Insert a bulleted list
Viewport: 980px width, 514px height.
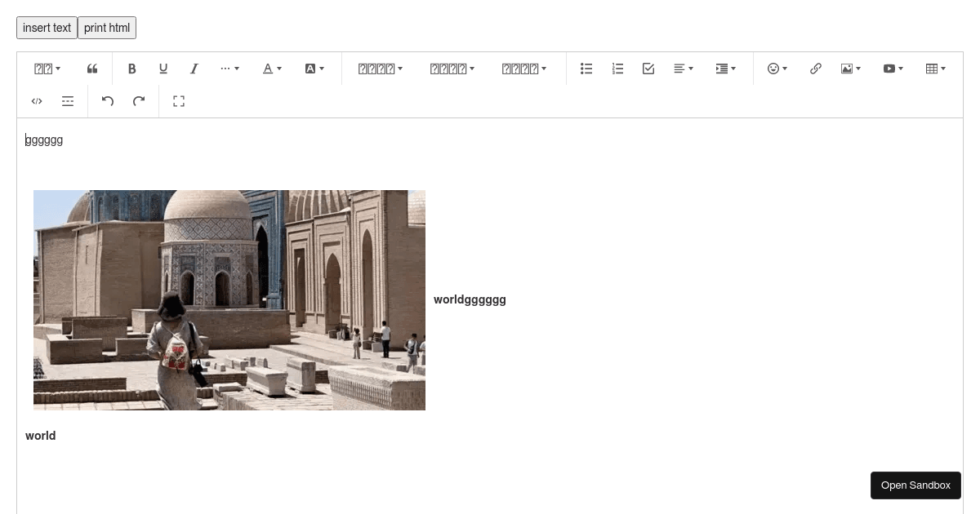(x=586, y=69)
